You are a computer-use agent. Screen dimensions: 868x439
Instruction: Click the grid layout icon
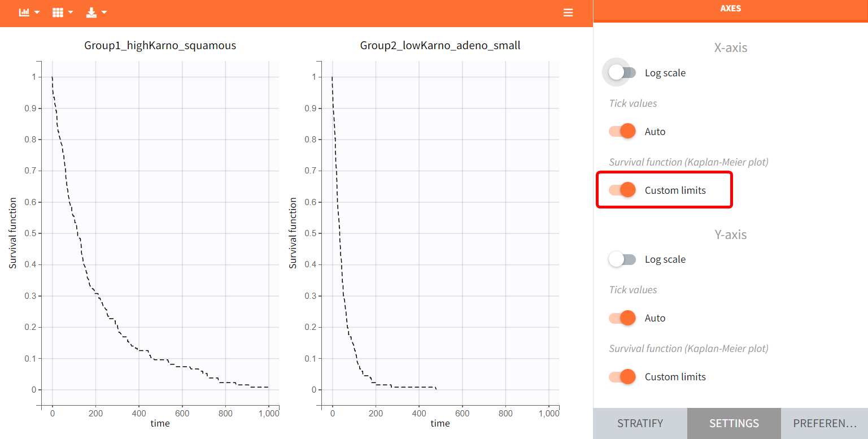(58, 12)
